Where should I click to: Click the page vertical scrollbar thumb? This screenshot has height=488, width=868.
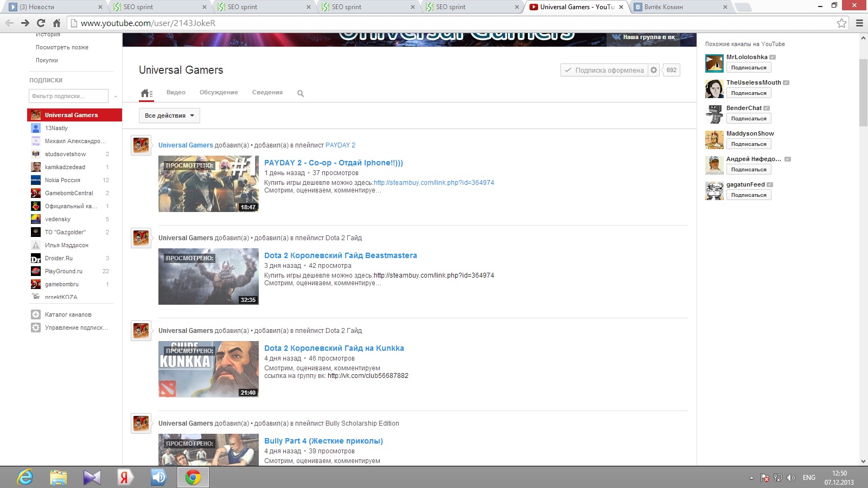tap(863, 92)
